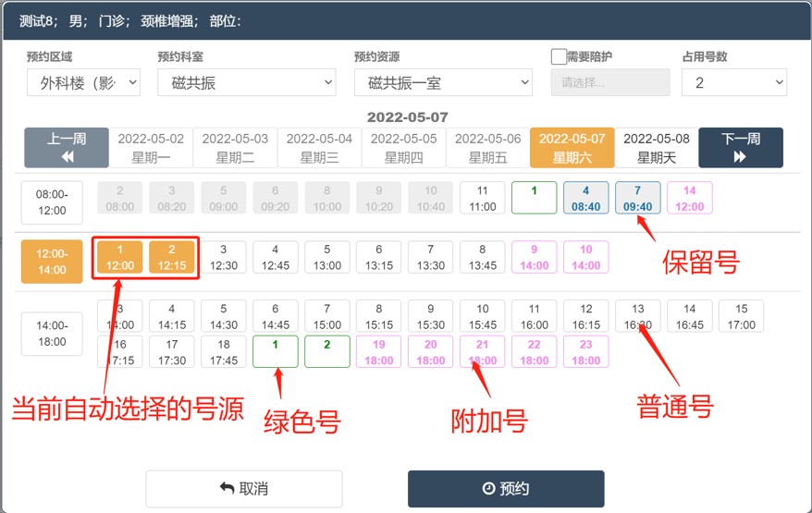Open the 预约区域 dropdown
The width and height of the screenshot is (812, 513).
coord(83,82)
